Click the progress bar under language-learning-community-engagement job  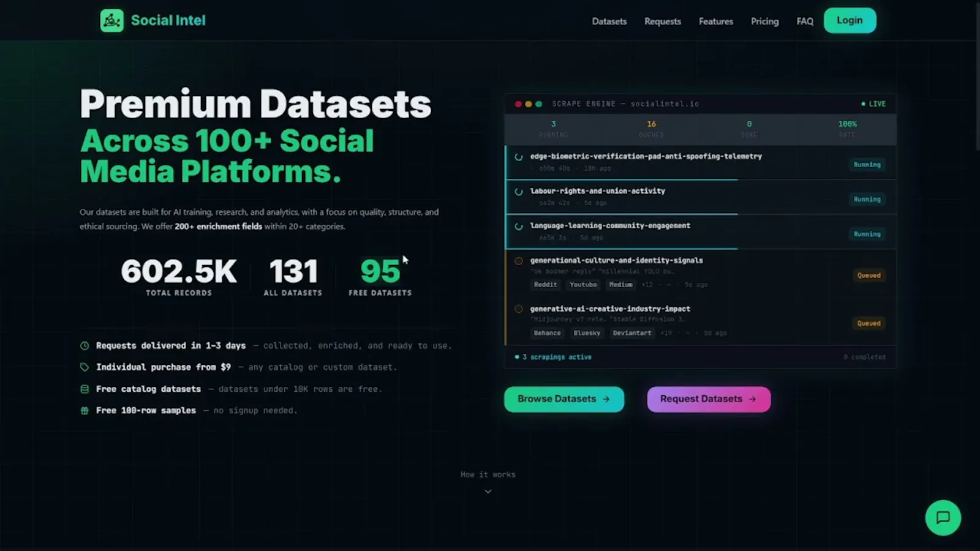click(x=622, y=249)
